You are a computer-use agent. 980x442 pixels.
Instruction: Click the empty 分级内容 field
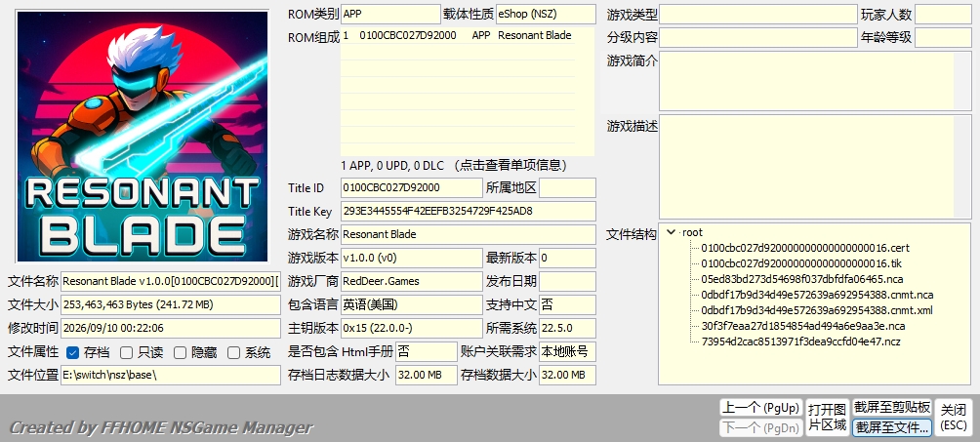[758, 37]
